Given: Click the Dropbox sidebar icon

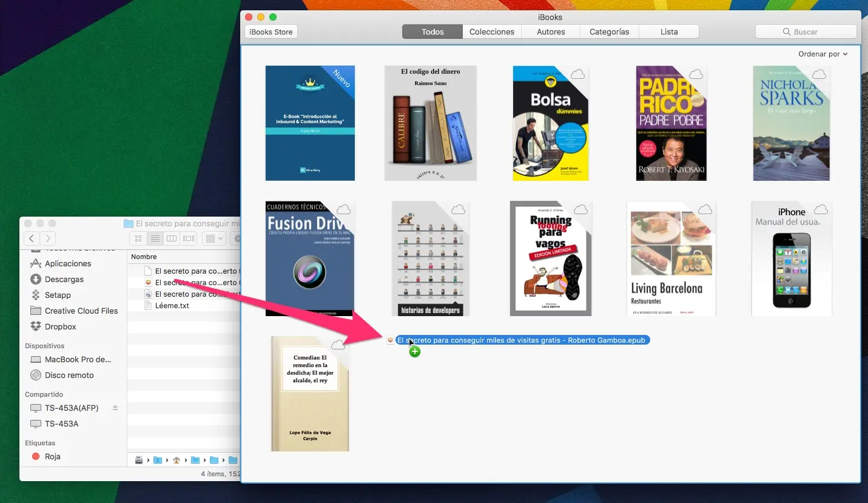Looking at the screenshot, I should click(36, 326).
